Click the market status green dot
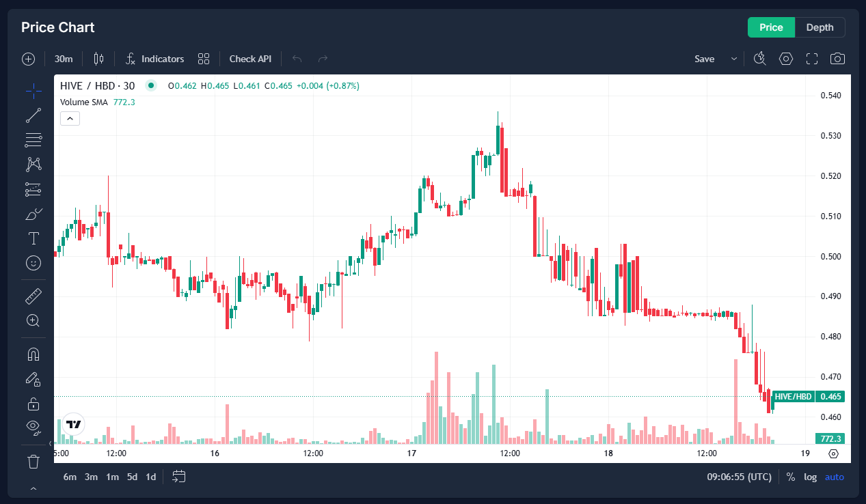 click(151, 85)
